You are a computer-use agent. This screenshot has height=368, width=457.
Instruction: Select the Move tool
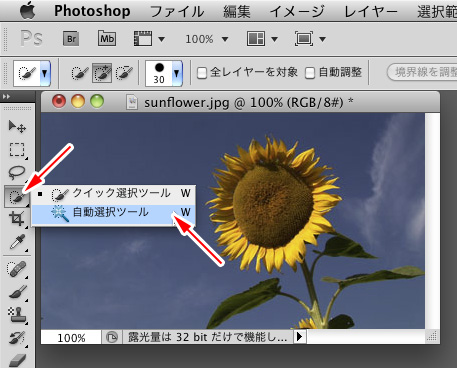(x=17, y=127)
